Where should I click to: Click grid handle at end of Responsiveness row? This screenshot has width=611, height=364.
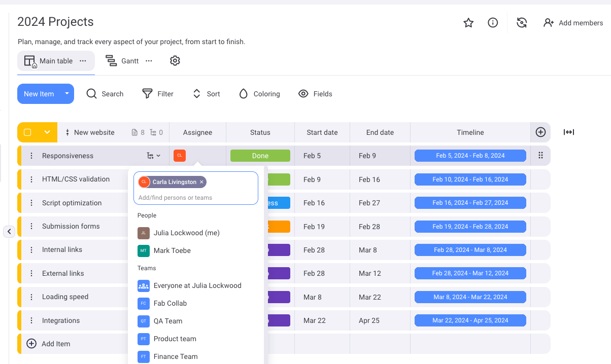pyautogui.click(x=540, y=156)
